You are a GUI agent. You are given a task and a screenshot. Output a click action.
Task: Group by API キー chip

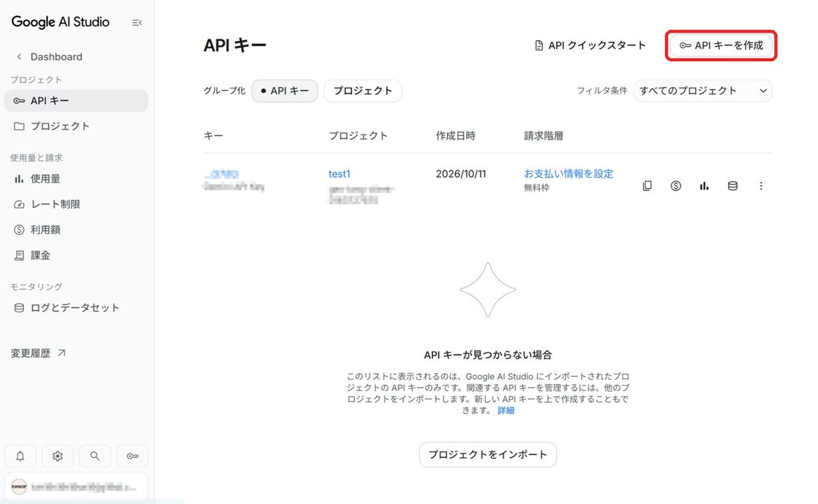coord(284,91)
